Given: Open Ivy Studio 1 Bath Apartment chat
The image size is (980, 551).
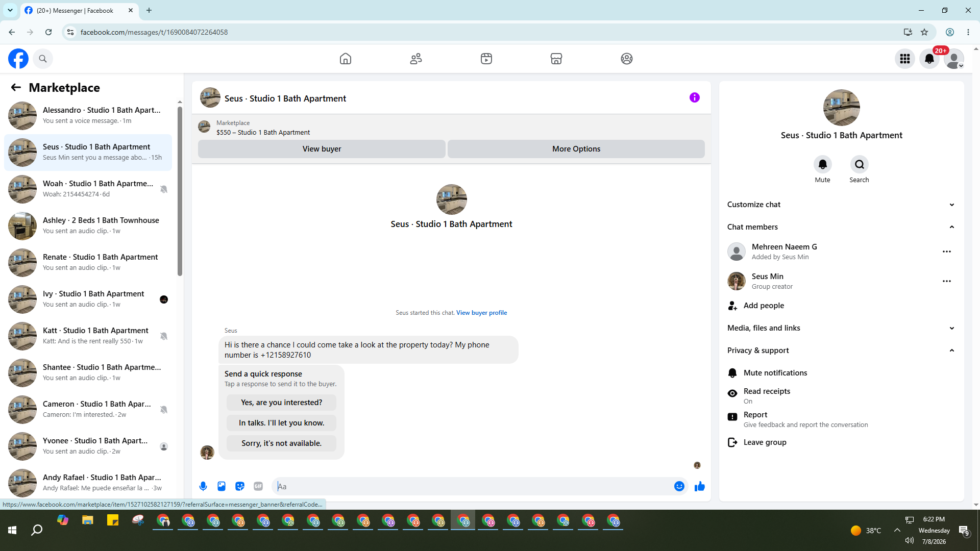Looking at the screenshot, I should (88, 299).
